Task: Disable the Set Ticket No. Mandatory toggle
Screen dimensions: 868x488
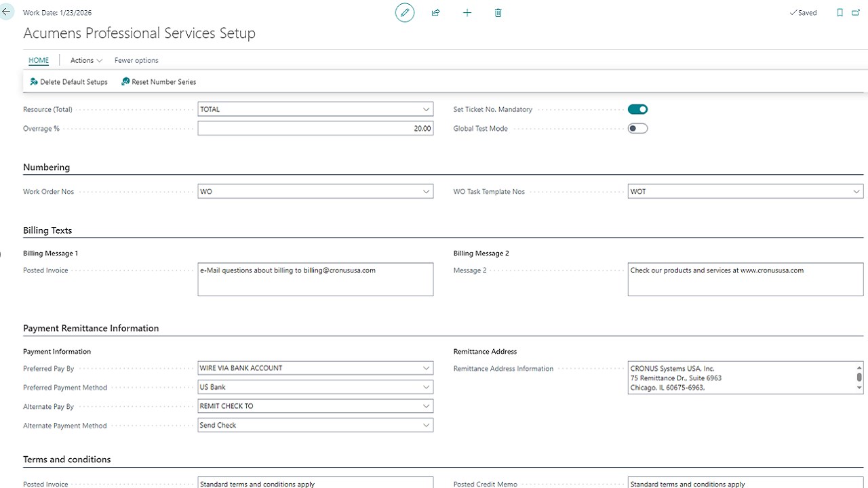Action: 637,108
